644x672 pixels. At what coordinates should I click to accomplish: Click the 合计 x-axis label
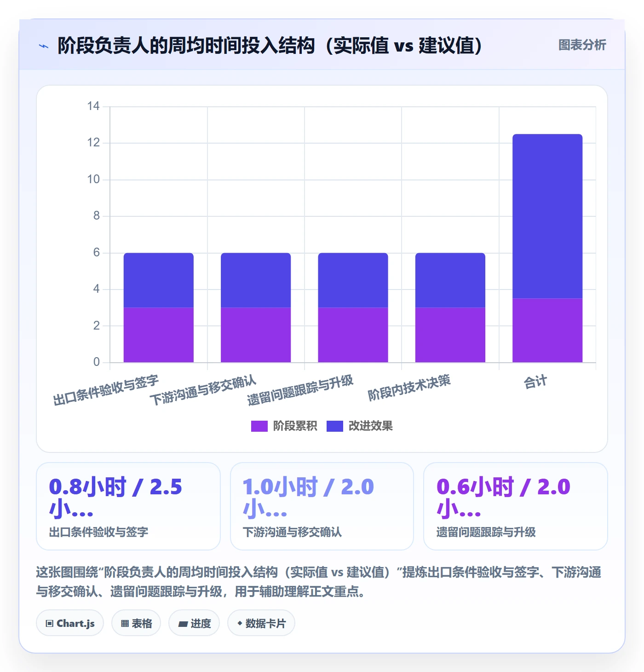click(535, 382)
